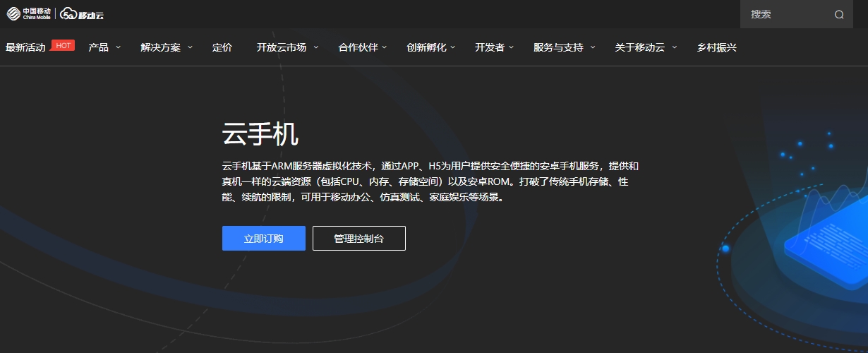Expand the chevron next to 产品
Screen dimensions: 868x353
[118, 47]
